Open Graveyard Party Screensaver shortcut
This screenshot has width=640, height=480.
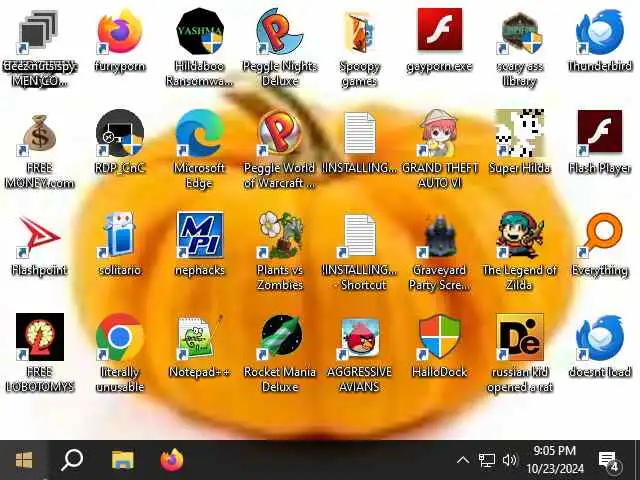point(439,236)
